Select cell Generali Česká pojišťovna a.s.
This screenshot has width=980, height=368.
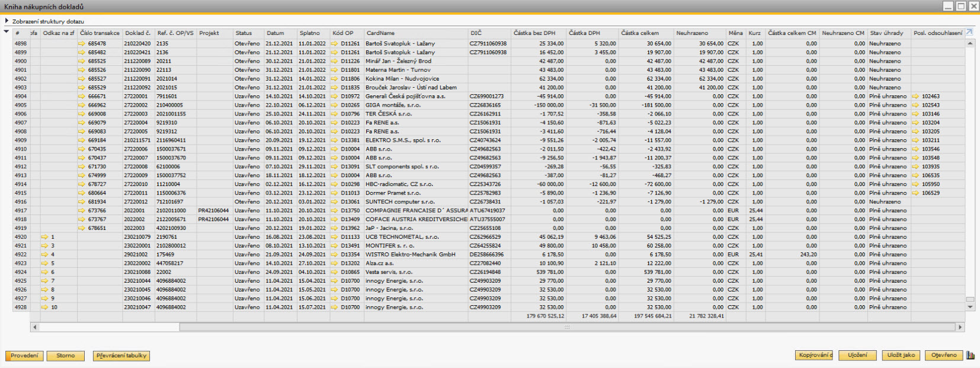point(416,97)
